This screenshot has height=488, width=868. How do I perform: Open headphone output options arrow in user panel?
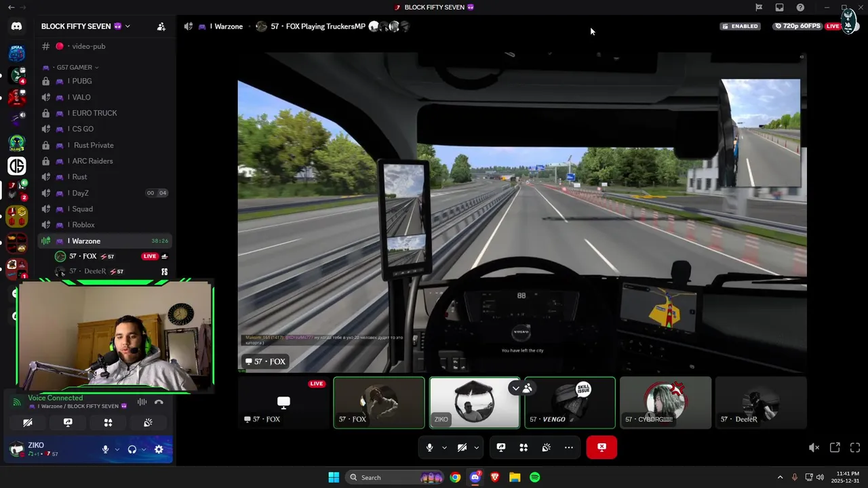point(144,449)
